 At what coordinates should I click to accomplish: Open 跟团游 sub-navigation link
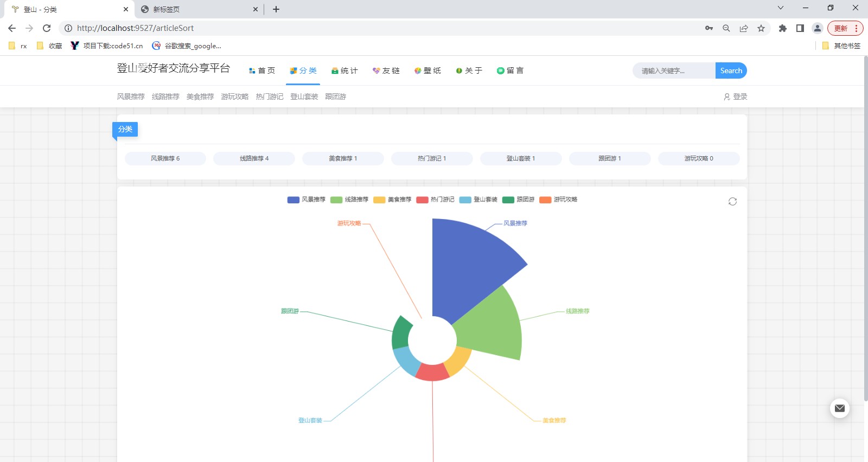(x=335, y=97)
